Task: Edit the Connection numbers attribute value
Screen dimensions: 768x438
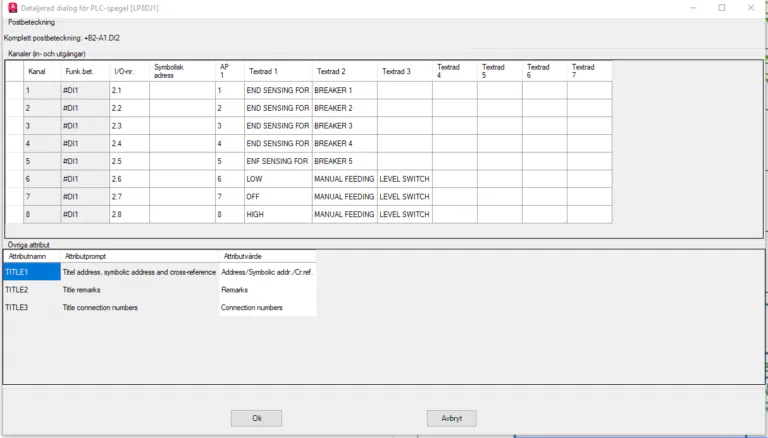Action: click(266, 308)
